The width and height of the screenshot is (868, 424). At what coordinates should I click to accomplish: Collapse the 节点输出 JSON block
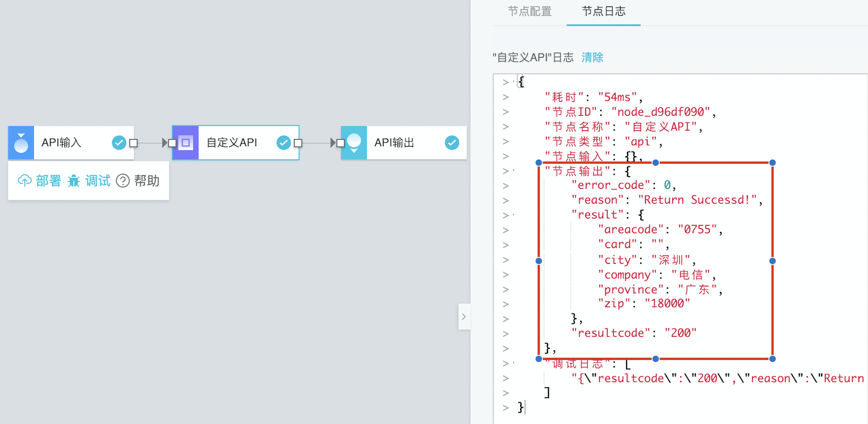click(x=514, y=171)
